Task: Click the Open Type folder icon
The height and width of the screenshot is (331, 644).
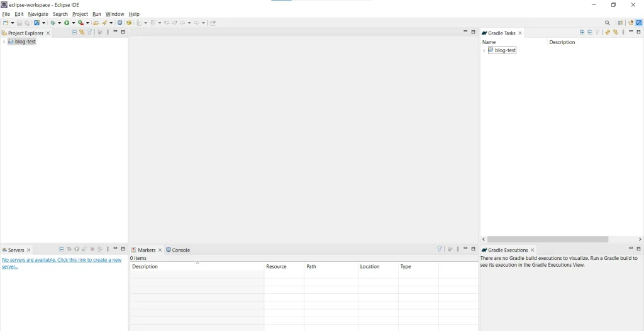Action: click(96, 23)
